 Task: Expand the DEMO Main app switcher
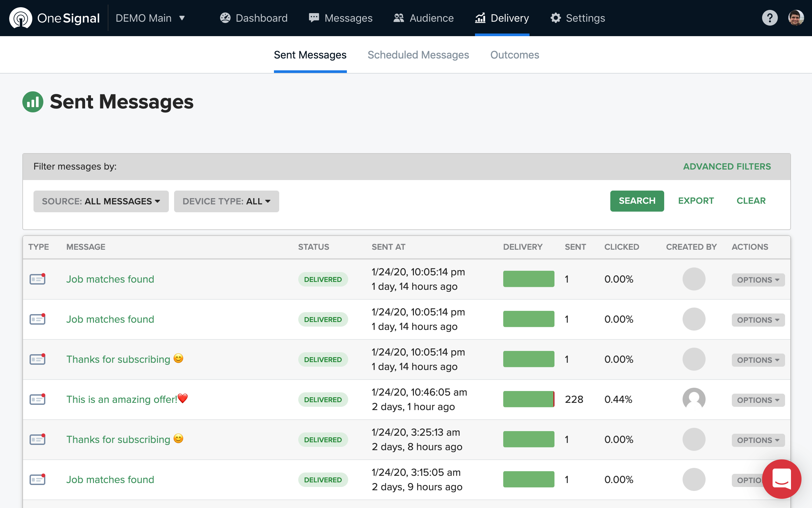tap(150, 18)
